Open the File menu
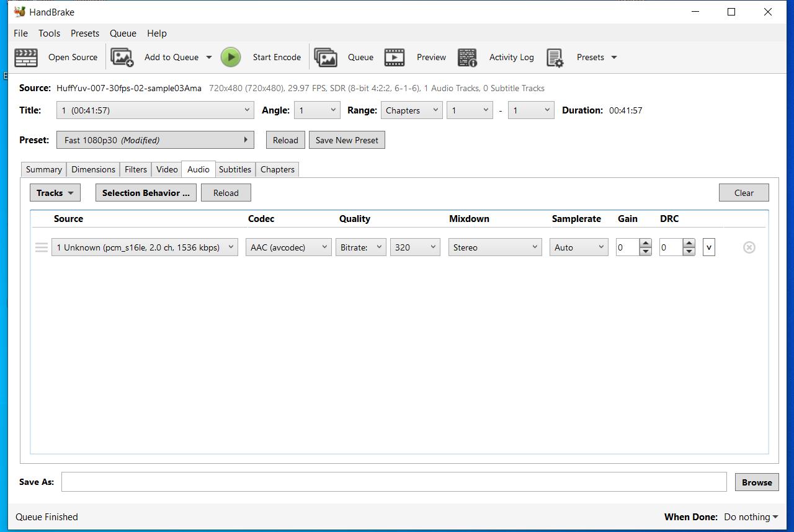The height and width of the screenshot is (532, 794). [20, 33]
